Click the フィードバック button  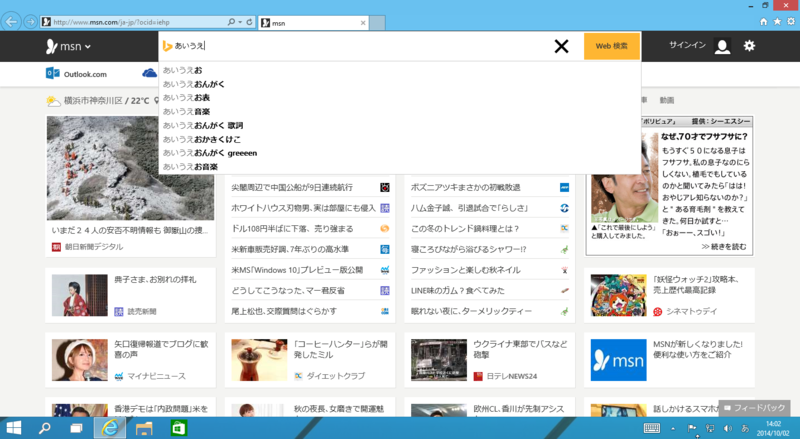(x=754, y=408)
